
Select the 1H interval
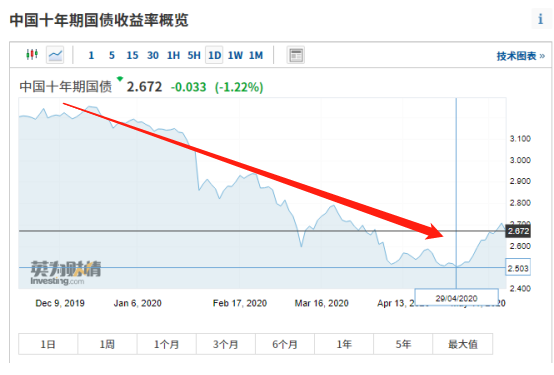point(173,55)
